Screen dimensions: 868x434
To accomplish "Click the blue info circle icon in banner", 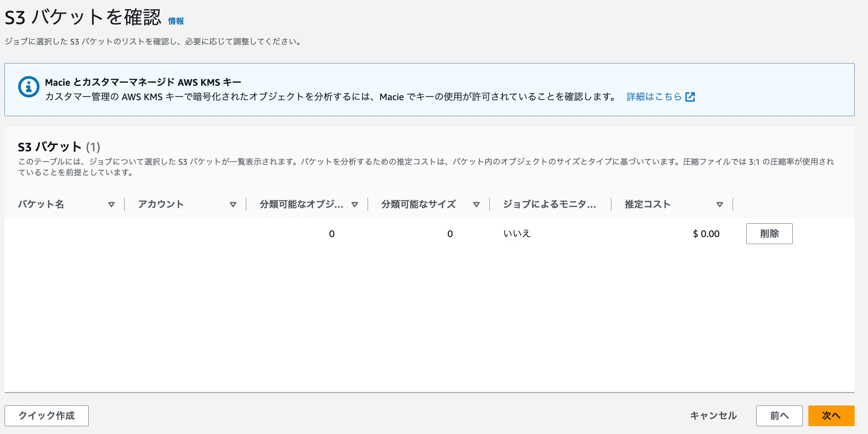I will coord(29,87).
